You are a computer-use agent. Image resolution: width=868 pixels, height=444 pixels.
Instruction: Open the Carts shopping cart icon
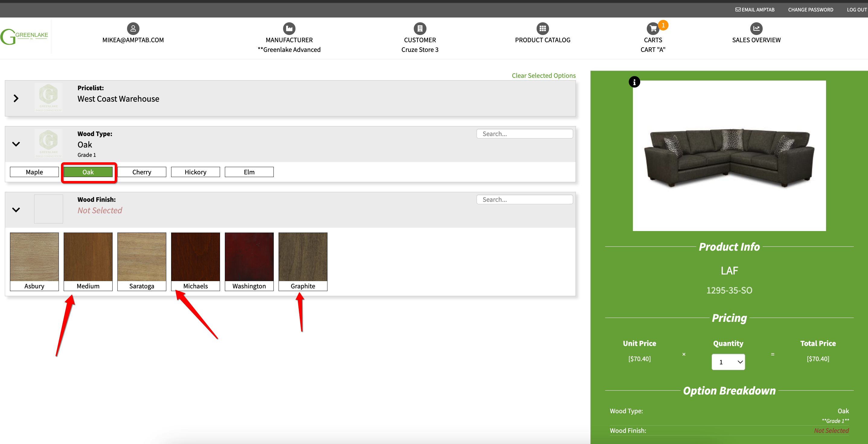click(653, 29)
